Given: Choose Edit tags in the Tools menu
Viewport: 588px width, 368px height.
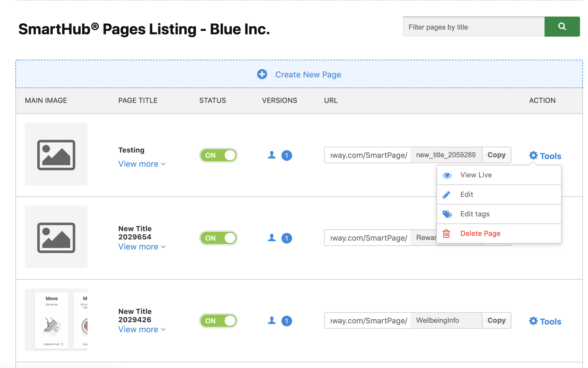Looking at the screenshot, I should [499, 214].
